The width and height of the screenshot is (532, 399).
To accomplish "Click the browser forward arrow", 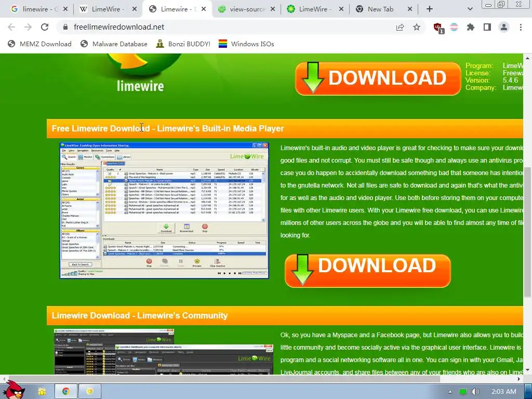I will pos(28,27).
